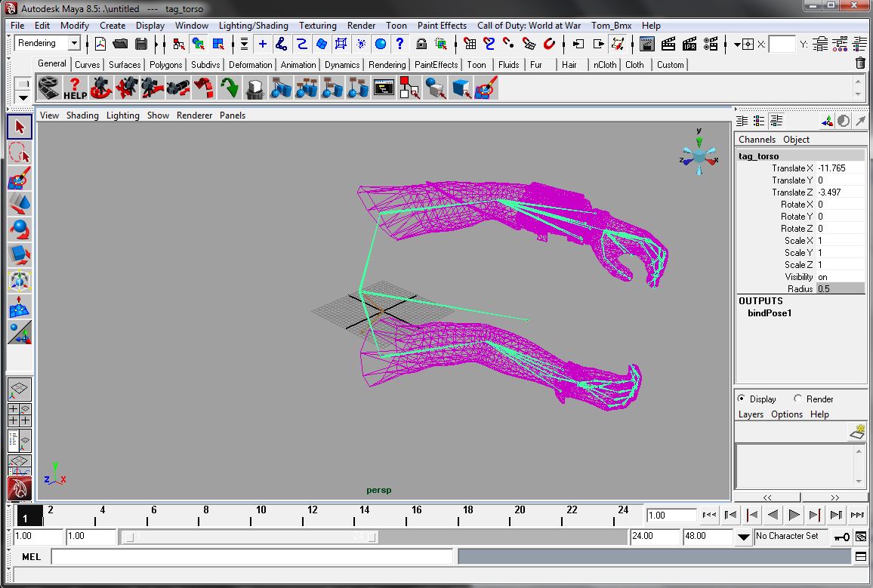The image size is (873, 588).
Task: Open the No Character Set dropdown arrow
Action: click(744, 537)
